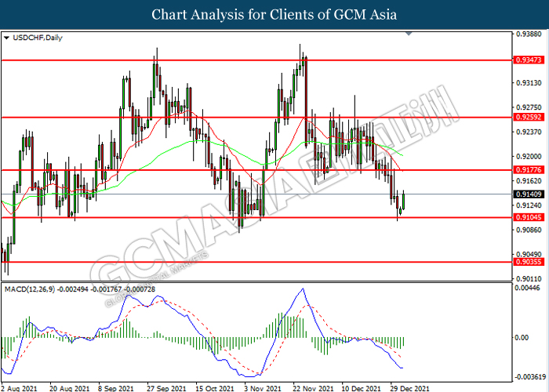Image resolution: width=549 pixels, height=392 pixels.
Task: Select the chart shift triangle marker
Action: [409, 34]
